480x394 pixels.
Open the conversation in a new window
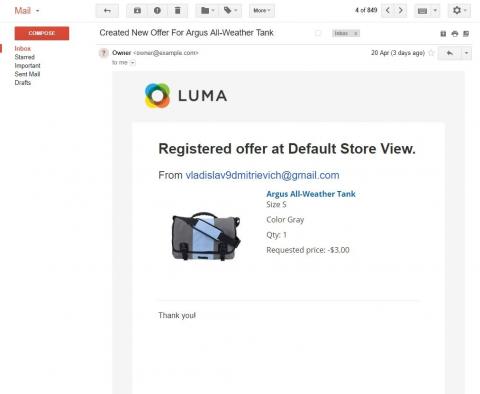pos(466,33)
